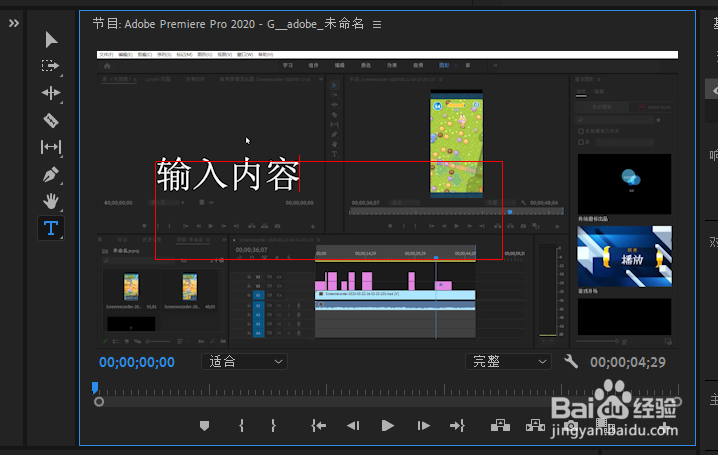
Task: Play the sequence
Action: point(387,426)
